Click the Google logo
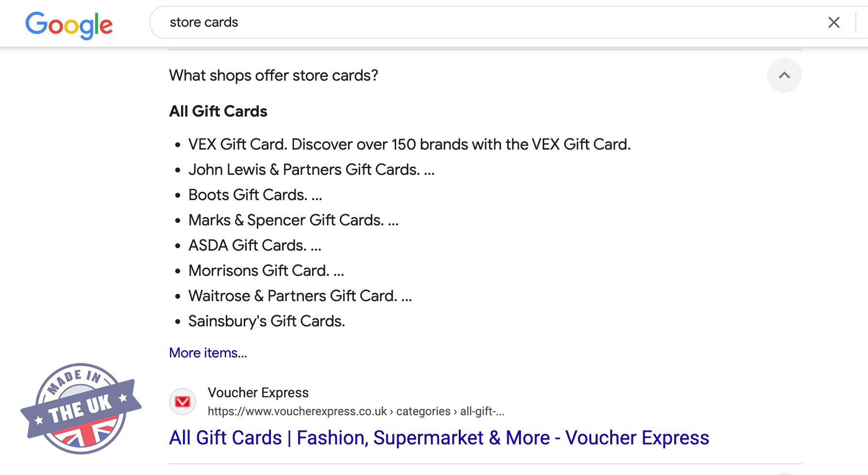Screen dimensions: 868x475 (69, 24)
